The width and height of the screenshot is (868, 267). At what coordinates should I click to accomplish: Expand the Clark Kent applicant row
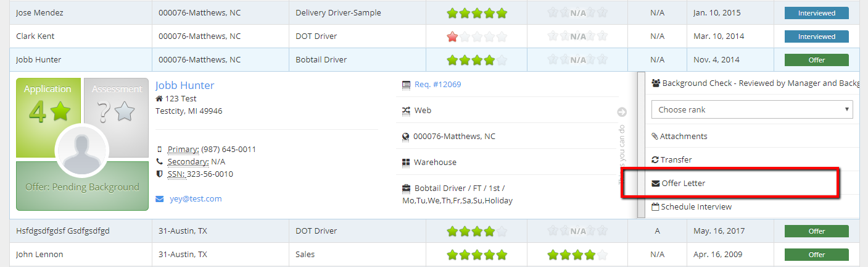[35, 36]
